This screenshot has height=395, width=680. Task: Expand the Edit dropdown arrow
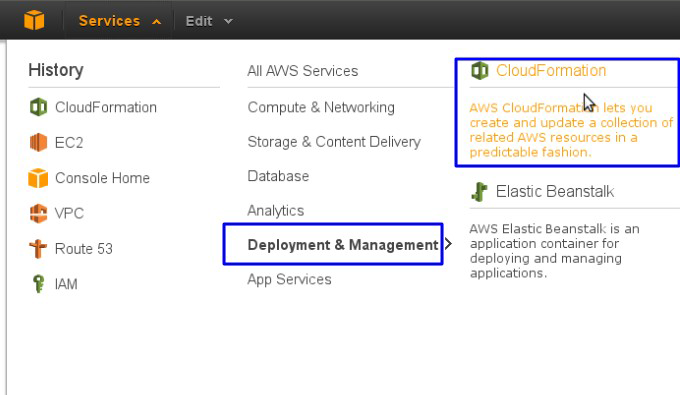pyautogui.click(x=228, y=21)
